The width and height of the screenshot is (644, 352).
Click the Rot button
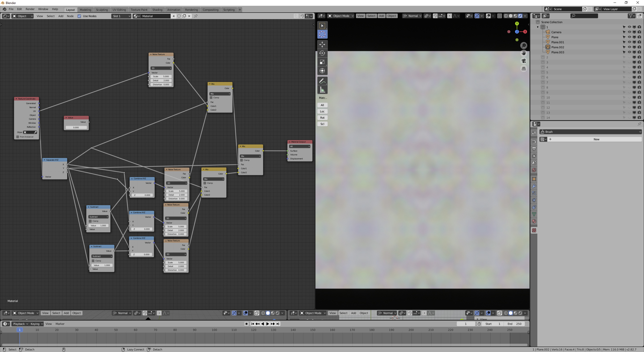[x=322, y=118]
